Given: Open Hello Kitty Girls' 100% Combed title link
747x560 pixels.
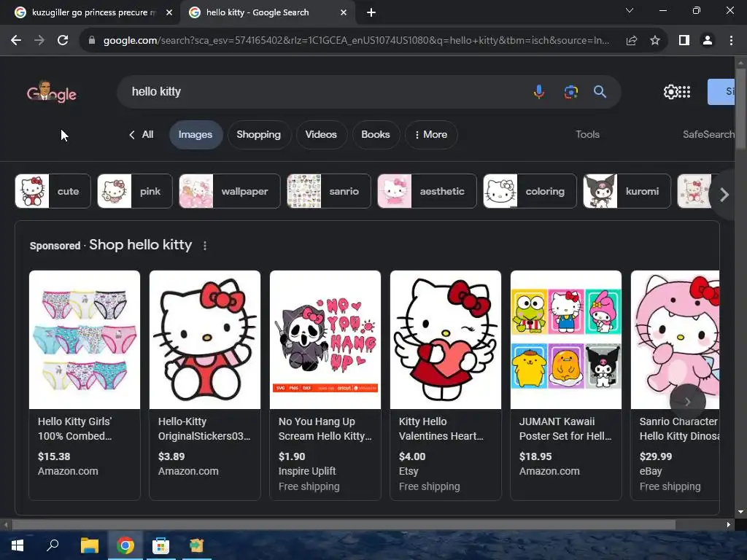Looking at the screenshot, I should [75, 429].
